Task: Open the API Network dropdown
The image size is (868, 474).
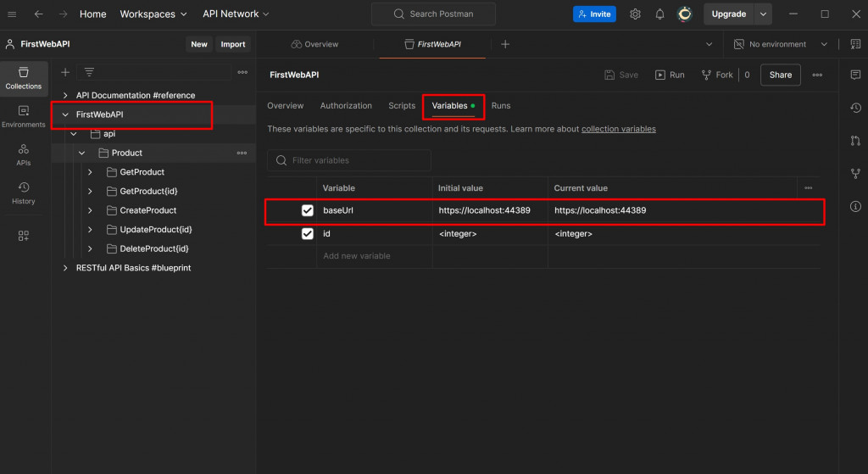Action: pos(236,14)
